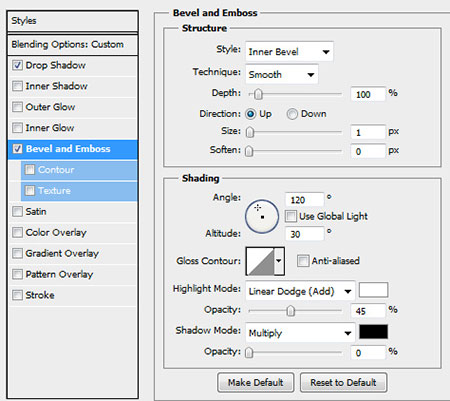
Task: Enable the Pattern Overlay checkbox
Action: 17,274
